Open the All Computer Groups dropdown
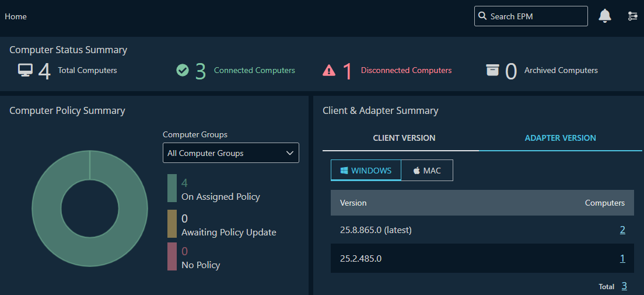 coord(231,153)
